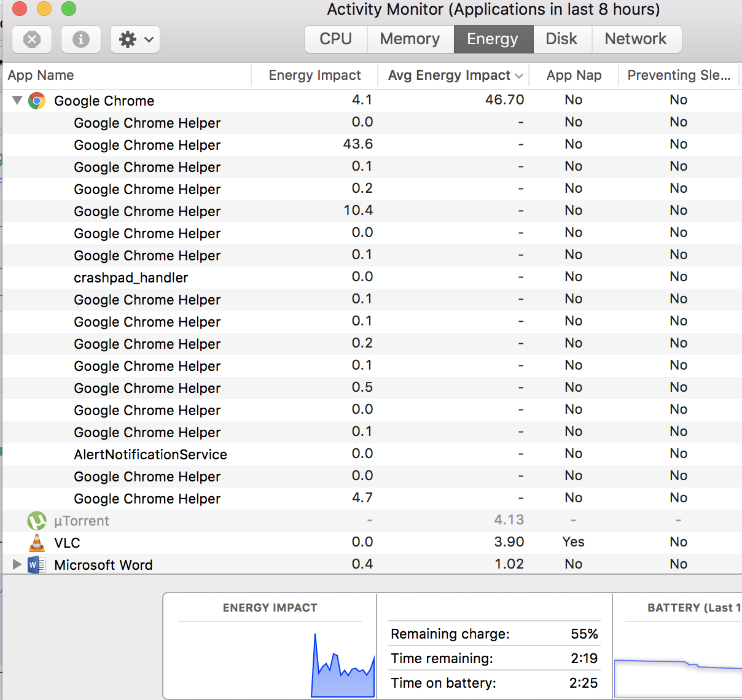
Task: Click the BATTERY panel heading
Action: click(694, 608)
